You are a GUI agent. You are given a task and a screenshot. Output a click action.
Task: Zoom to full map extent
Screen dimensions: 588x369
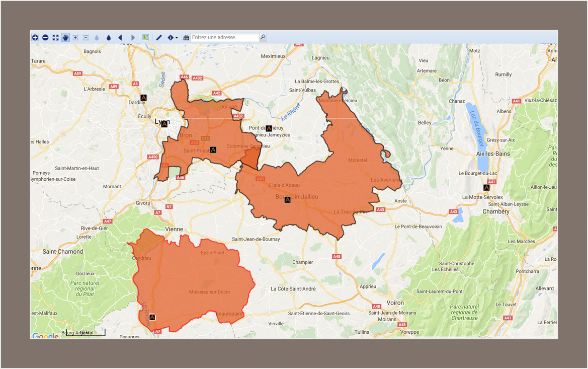[55, 37]
